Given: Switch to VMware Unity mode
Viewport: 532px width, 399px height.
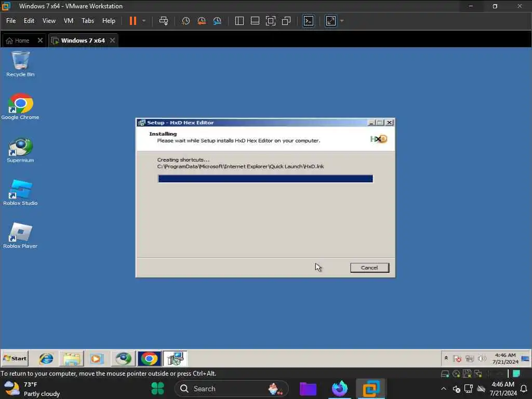Looking at the screenshot, I should click(286, 21).
